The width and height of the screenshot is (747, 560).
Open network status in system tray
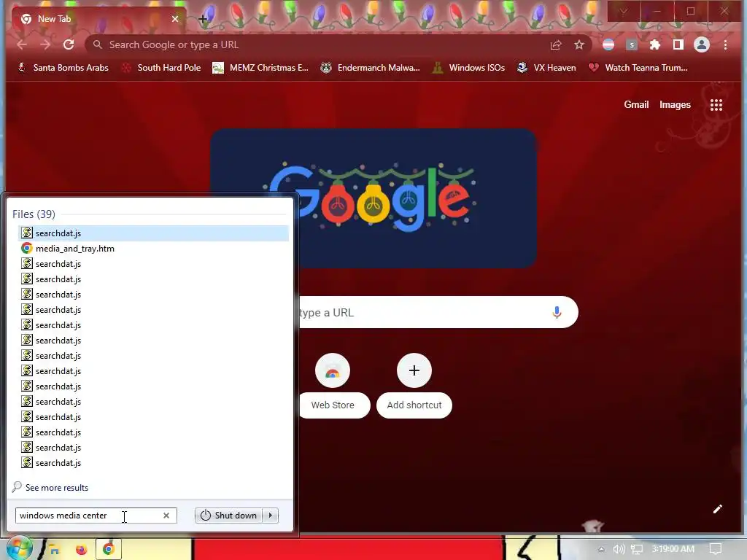coord(636,550)
